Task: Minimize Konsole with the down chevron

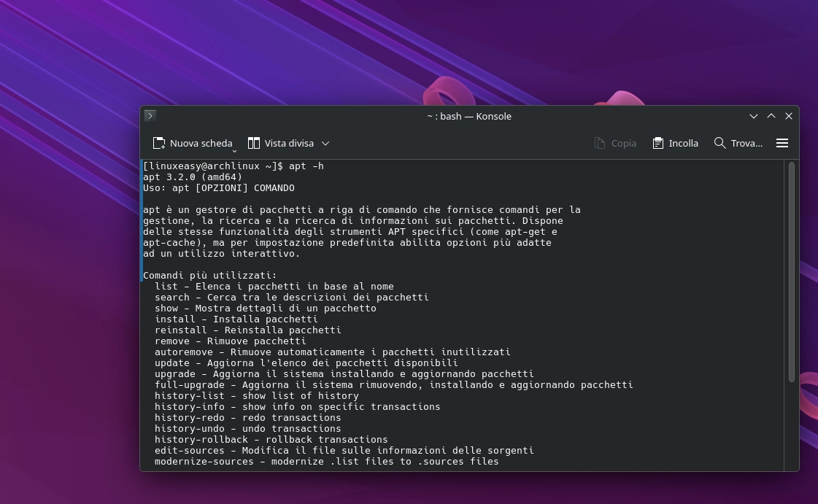Action: click(753, 116)
